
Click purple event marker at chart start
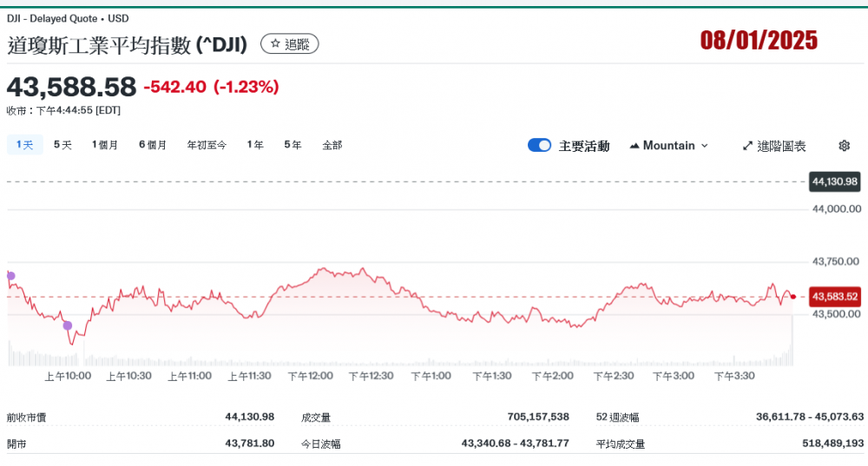tap(10, 276)
